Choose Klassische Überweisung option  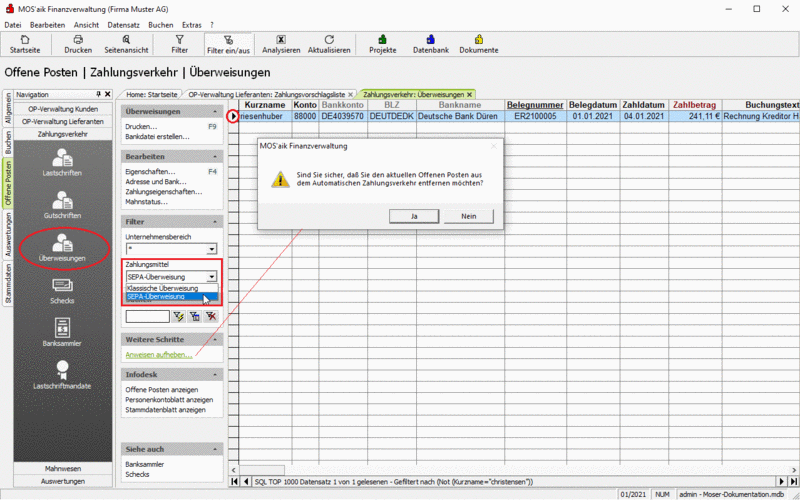click(172, 288)
